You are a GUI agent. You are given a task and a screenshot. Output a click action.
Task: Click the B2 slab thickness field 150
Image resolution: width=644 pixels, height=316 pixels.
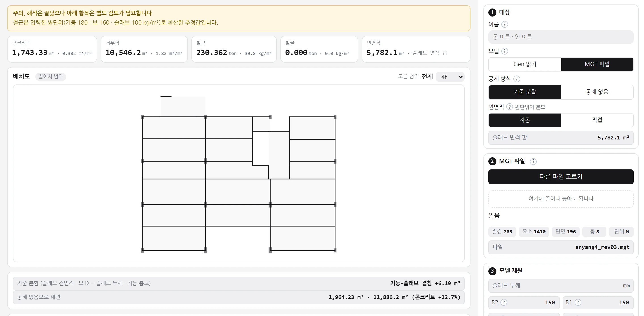tap(524, 303)
